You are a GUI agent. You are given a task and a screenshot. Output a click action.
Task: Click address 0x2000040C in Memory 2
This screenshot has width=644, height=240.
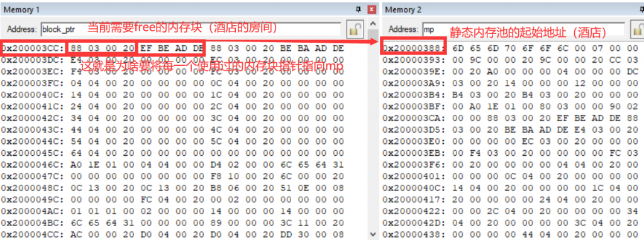(414, 188)
